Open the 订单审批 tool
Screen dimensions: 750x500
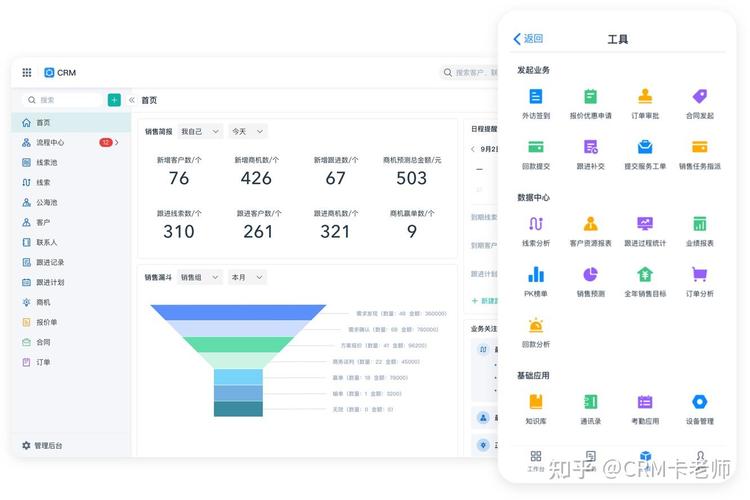coord(645,103)
